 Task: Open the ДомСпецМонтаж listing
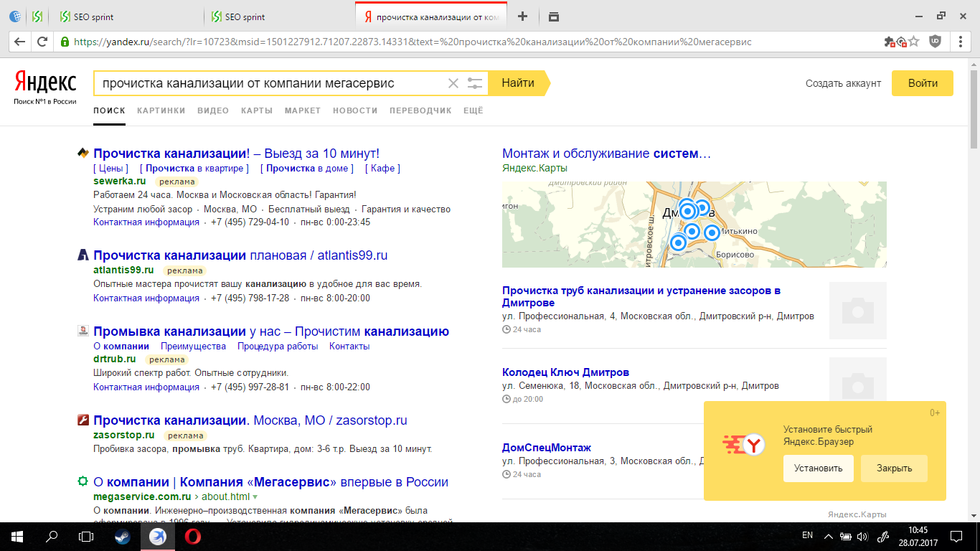(547, 448)
